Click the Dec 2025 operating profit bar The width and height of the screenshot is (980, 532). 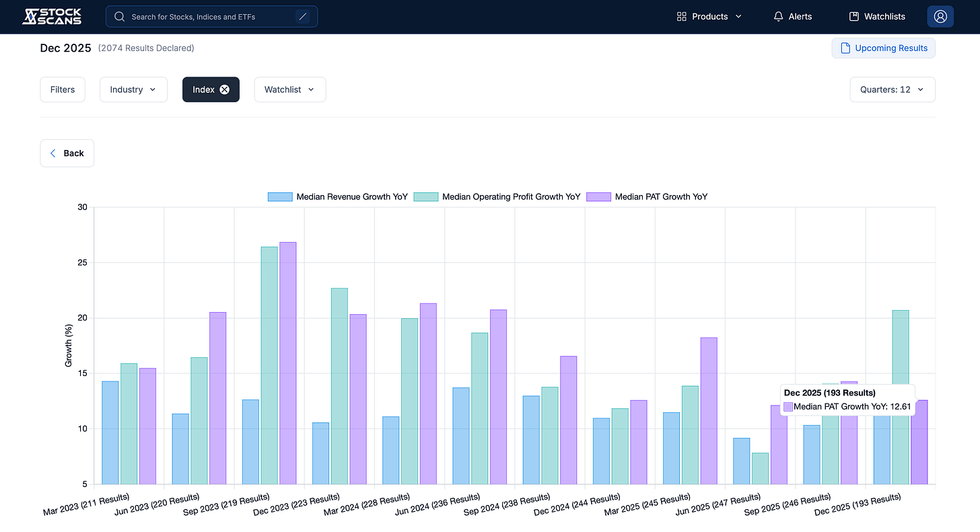(x=901, y=397)
